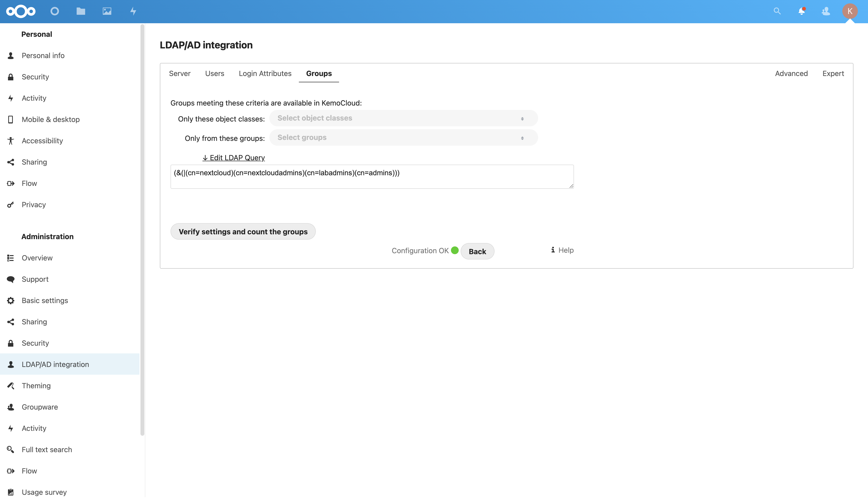Switch to the Users tab

coord(214,73)
